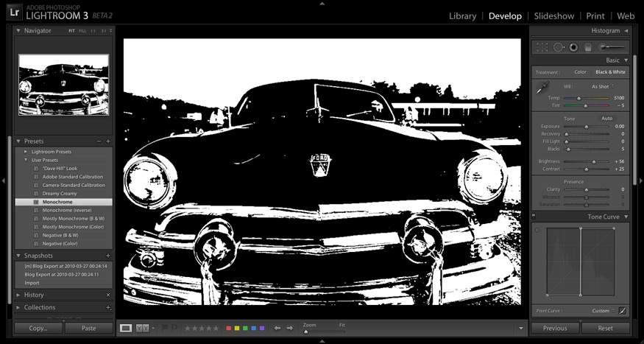Collapse the Basic panel
Viewport: 644px width, 344px height.
(626, 60)
